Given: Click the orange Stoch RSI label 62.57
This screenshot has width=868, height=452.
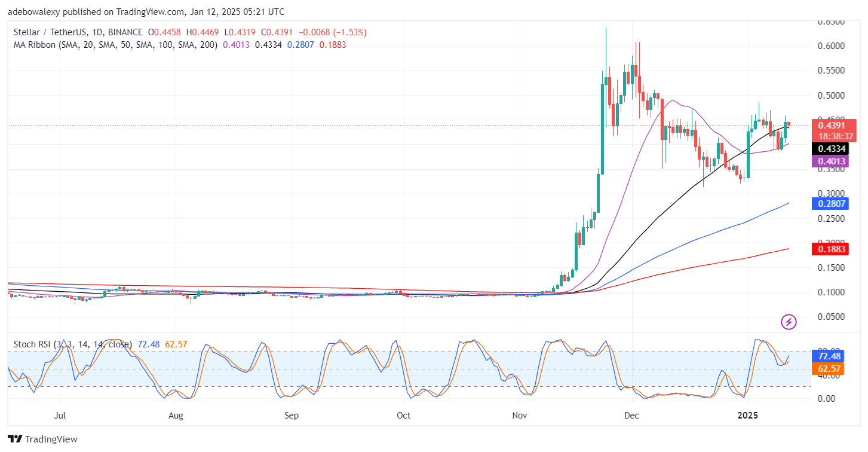Looking at the screenshot, I should click(x=827, y=369).
